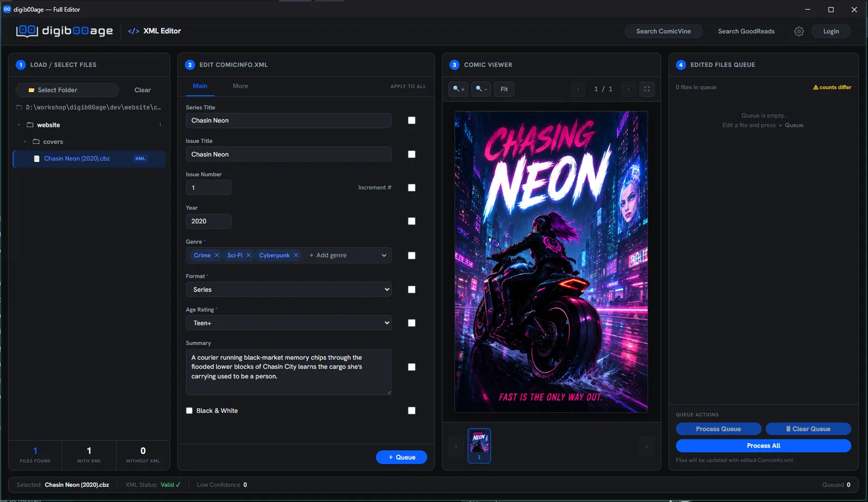
Task: Check Increment # box for Issue Number
Action: click(x=412, y=188)
